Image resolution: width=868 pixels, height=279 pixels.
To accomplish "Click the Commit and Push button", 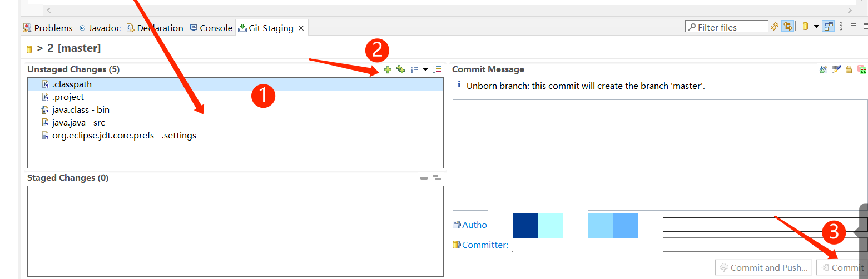I will pos(763,267).
